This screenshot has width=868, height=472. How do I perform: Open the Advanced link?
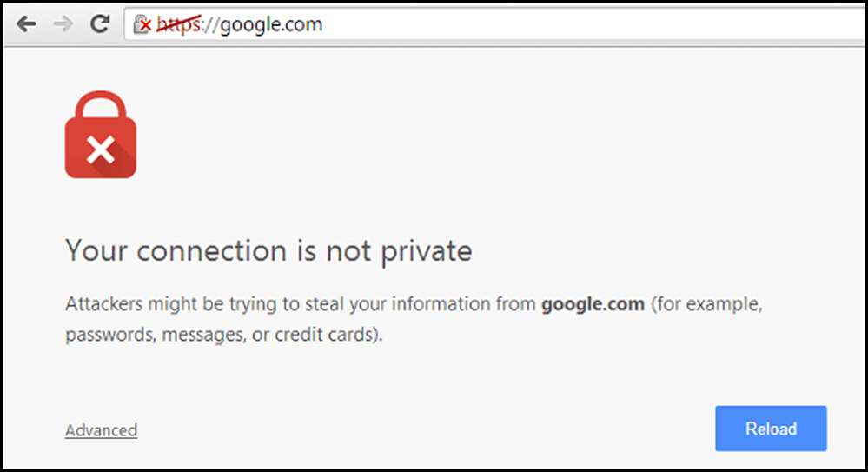(x=102, y=430)
